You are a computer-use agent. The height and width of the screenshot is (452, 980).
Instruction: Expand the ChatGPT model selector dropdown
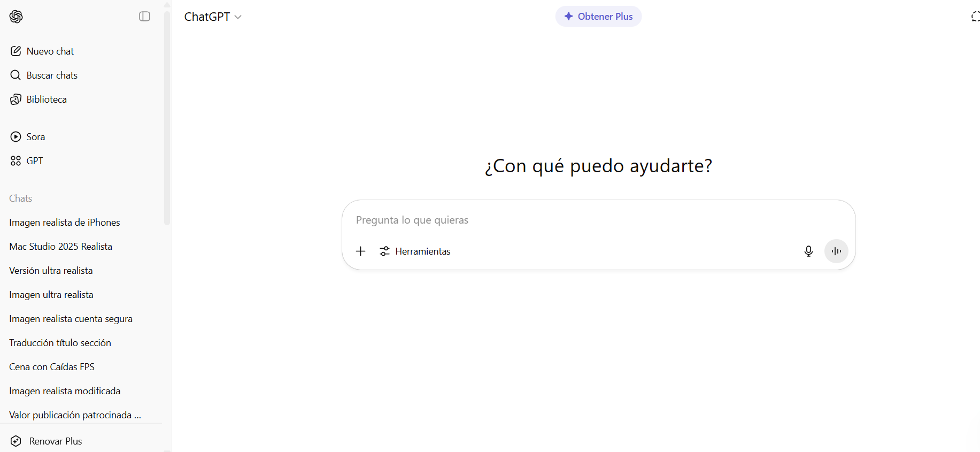213,17
